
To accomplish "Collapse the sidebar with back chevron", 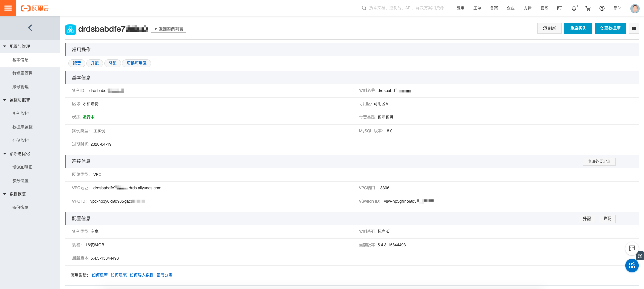I will click(30, 28).
